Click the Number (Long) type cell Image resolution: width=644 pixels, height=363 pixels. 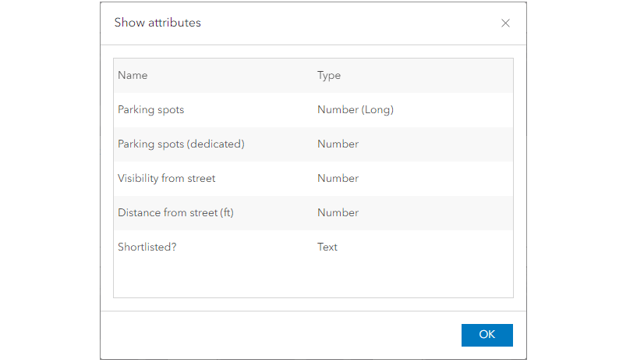coord(356,110)
